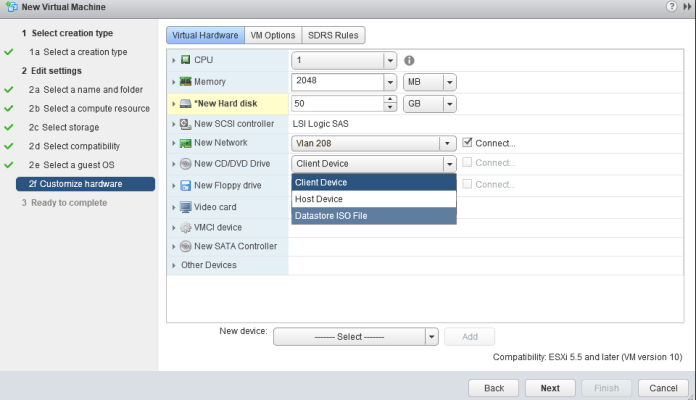Click the New Network adapter icon

186,144
